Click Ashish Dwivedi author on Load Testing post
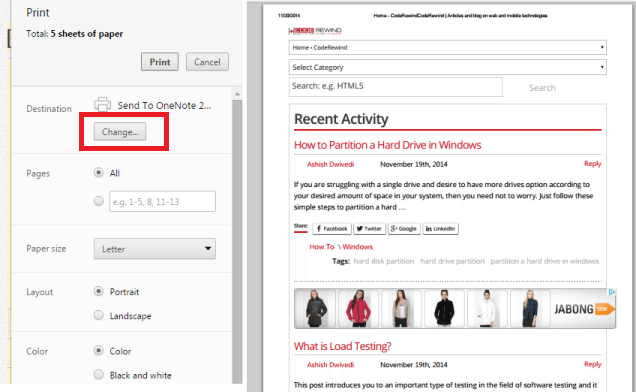This screenshot has height=392, width=636. (330, 364)
